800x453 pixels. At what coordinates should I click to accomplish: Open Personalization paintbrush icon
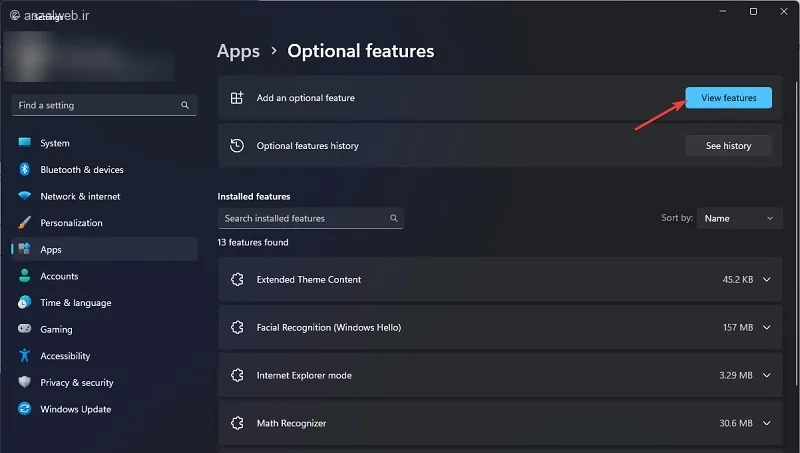pyautogui.click(x=24, y=222)
